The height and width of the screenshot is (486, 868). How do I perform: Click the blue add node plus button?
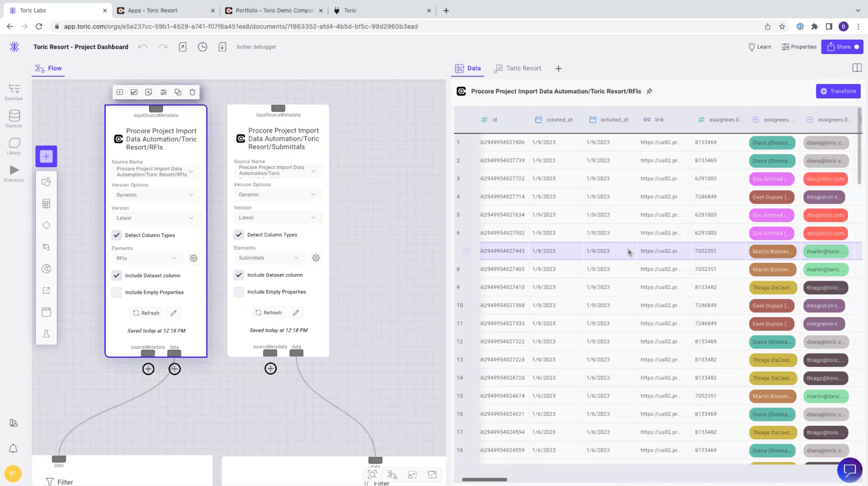point(46,156)
